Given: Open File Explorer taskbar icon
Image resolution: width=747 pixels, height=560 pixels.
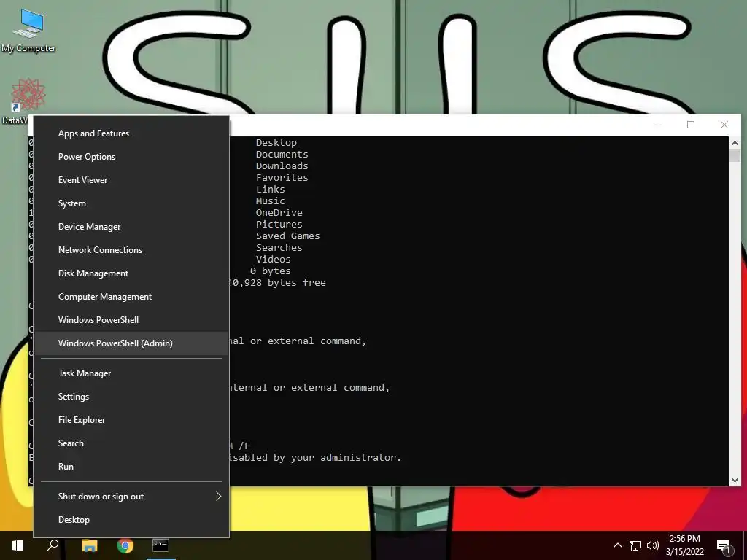Looking at the screenshot, I should click(89, 545).
